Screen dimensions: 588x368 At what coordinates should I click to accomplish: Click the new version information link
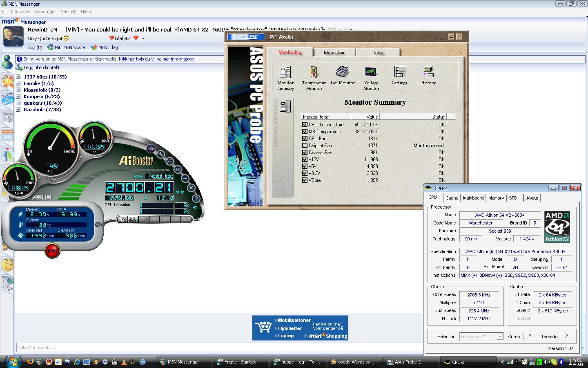(157, 59)
